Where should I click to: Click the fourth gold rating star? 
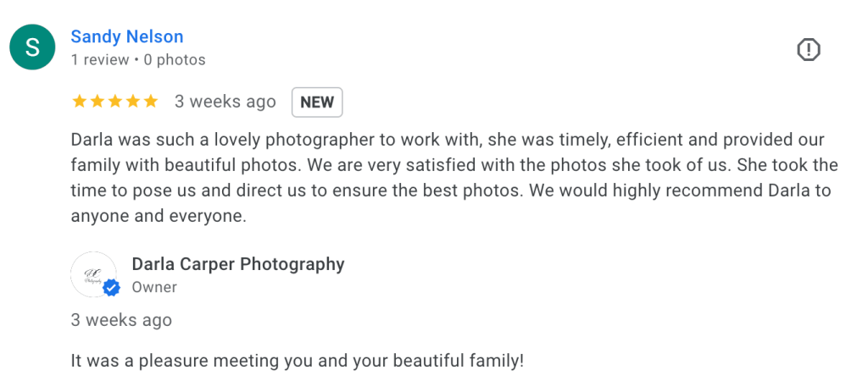coord(132,102)
